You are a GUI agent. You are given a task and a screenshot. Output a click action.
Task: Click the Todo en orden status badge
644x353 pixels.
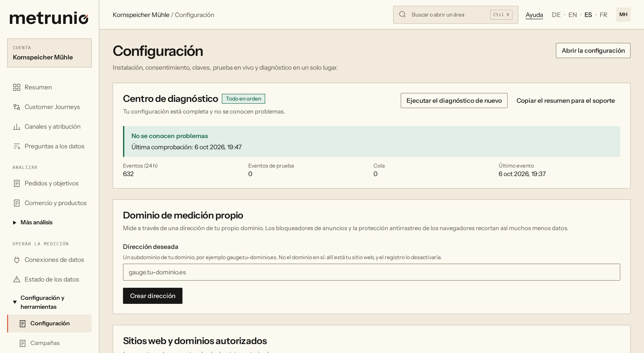pos(243,99)
